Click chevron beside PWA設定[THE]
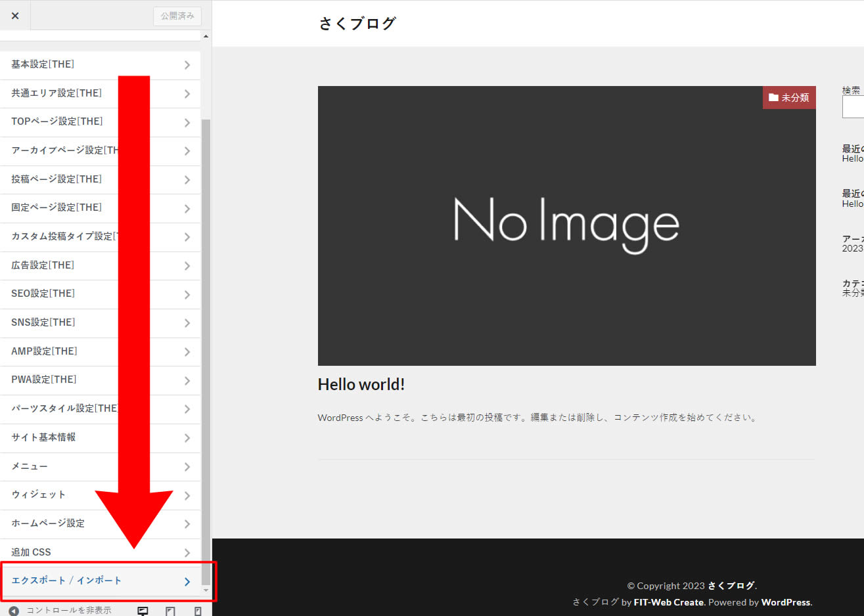 click(x=187, y=381)
